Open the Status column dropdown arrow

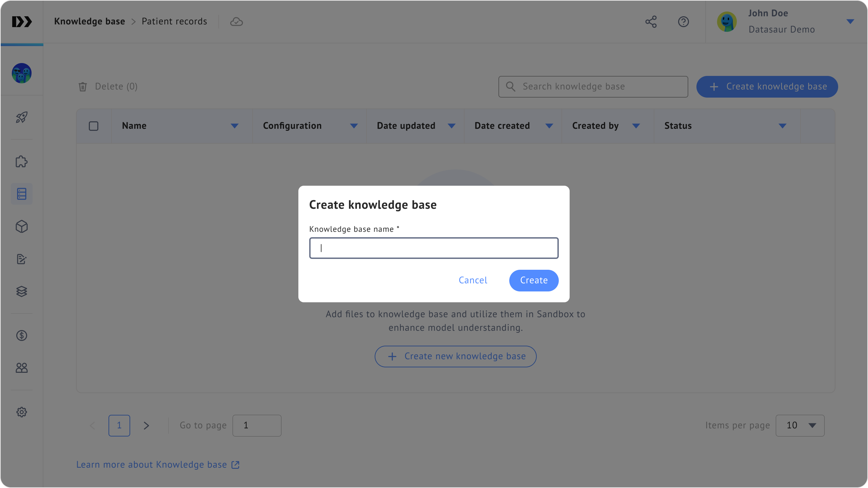[x=782, y=126]
